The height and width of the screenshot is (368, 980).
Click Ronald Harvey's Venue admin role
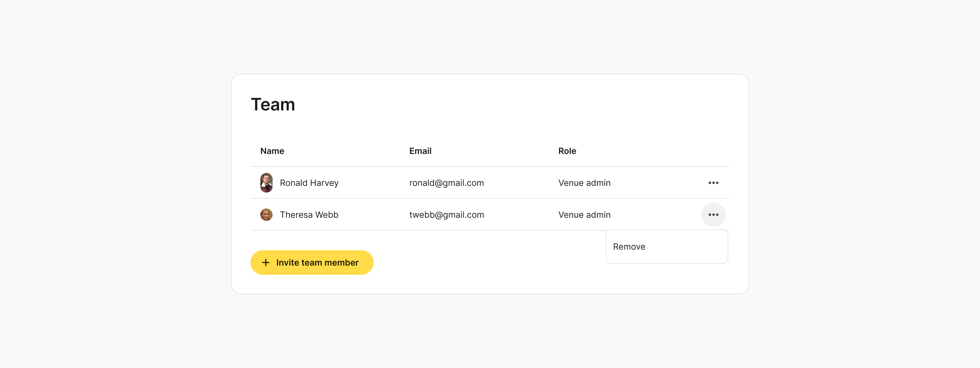584,183
